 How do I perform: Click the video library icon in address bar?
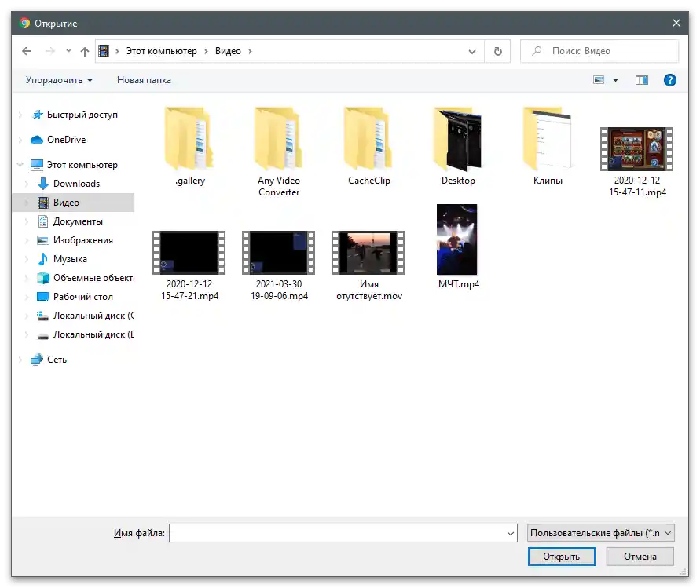click(104, 51)
